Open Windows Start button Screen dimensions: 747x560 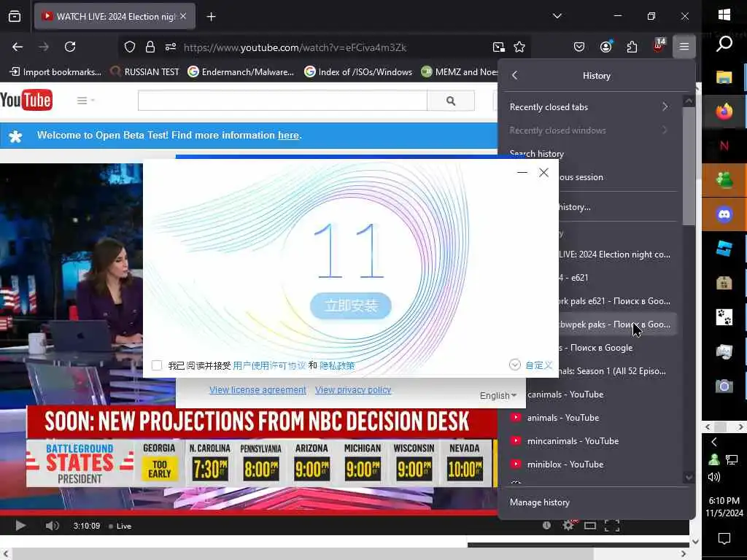(724, 15)
